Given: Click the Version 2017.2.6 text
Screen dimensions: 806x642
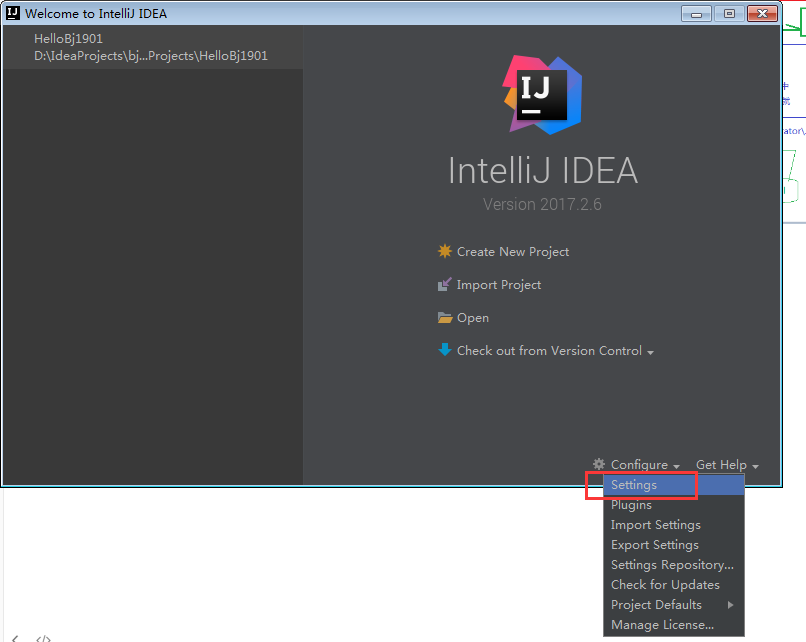Looking at the screenshot, I should coord(542,205).
